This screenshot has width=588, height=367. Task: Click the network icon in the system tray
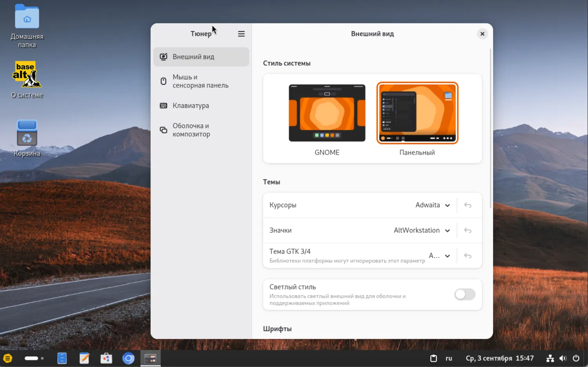550,358
